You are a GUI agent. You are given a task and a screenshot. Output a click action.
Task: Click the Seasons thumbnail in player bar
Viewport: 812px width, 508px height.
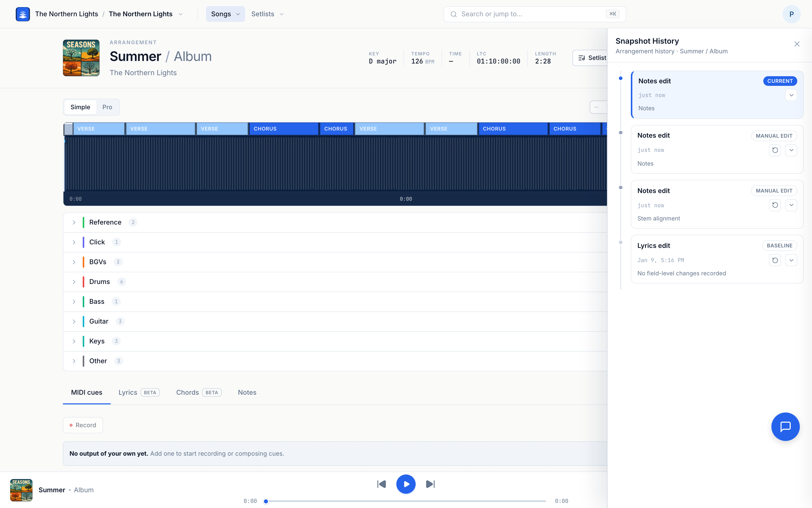click(x=21, y=490)
